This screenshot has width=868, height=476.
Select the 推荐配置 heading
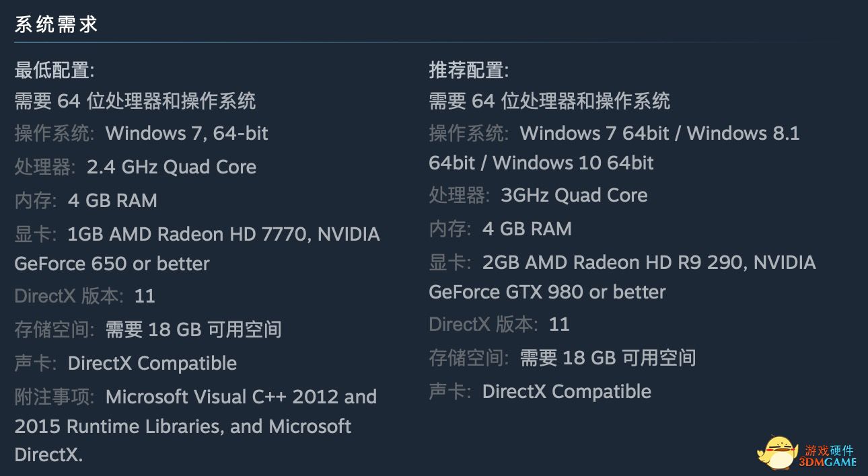pyautogui.click(x=469, y=69)
